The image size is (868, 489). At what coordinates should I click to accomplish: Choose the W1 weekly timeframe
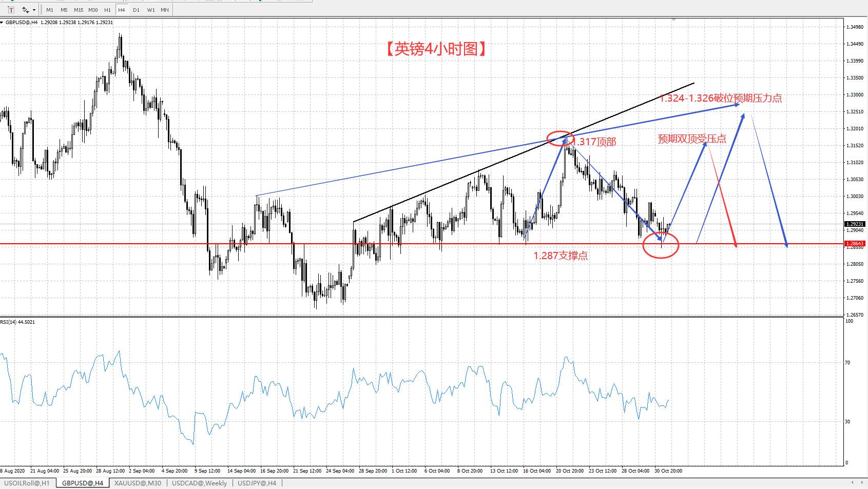pyautogui.click(x=150, y=10)
